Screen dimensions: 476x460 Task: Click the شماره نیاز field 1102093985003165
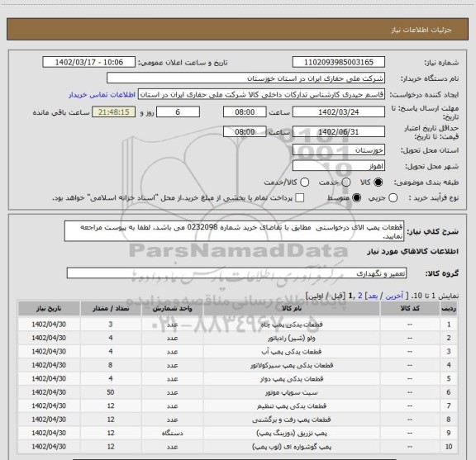tap(339, 62)
